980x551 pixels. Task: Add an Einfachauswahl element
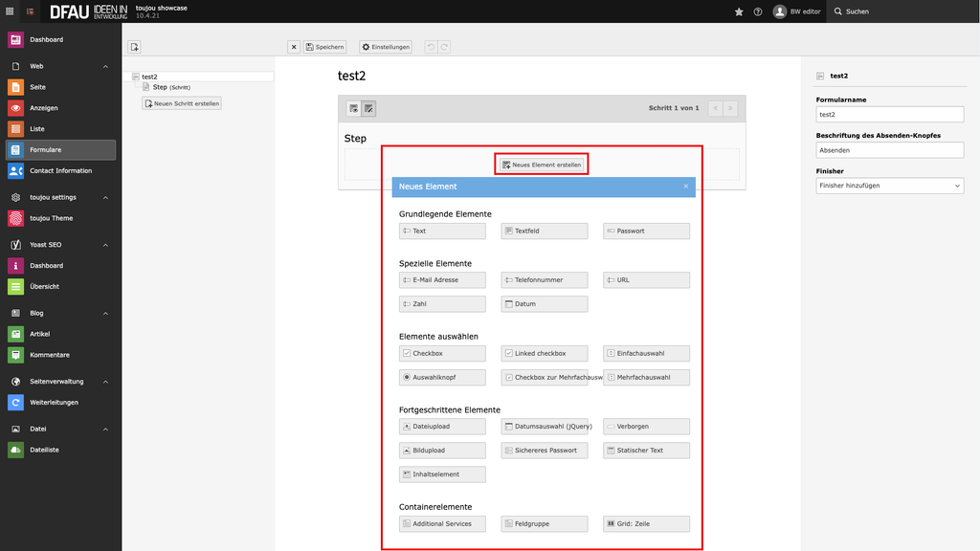pos(646,354)
